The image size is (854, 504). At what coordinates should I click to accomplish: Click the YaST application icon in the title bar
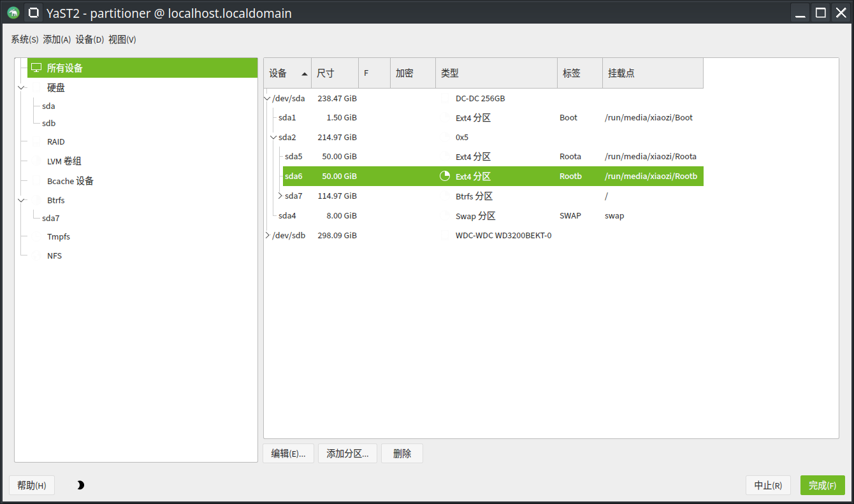[13, 13]
